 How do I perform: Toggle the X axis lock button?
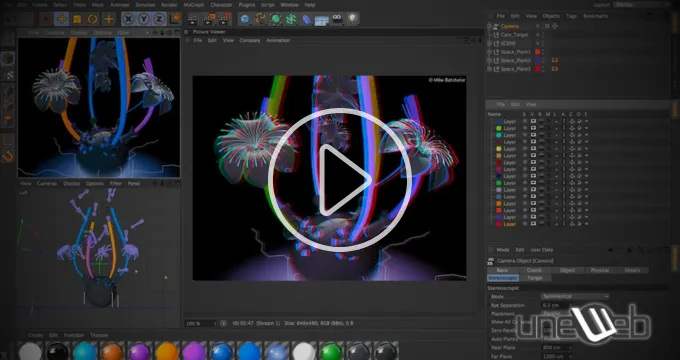click(x=128, y=19)
